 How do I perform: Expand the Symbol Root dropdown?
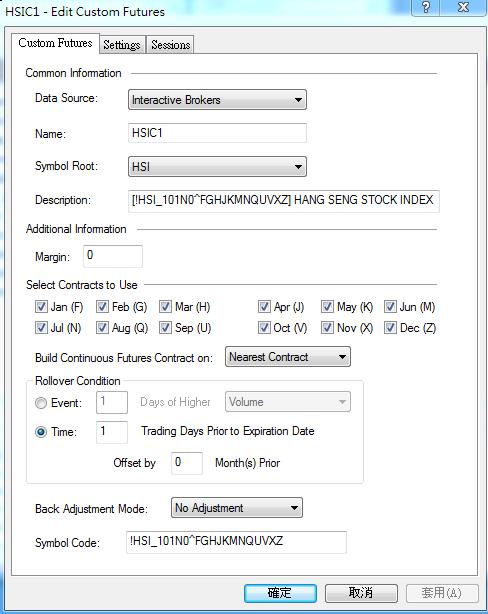point(217,167)
